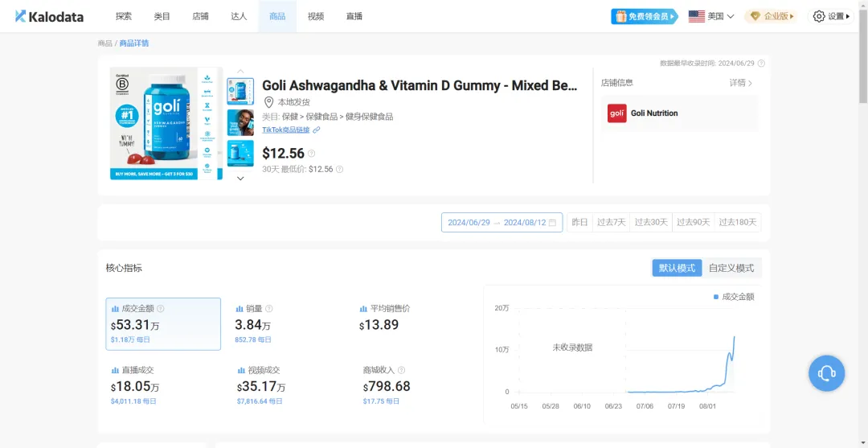The width and height of the screenshot is (868, 448).
Task: Open the 达人 navigation tab
Action: tap(239, 16)
